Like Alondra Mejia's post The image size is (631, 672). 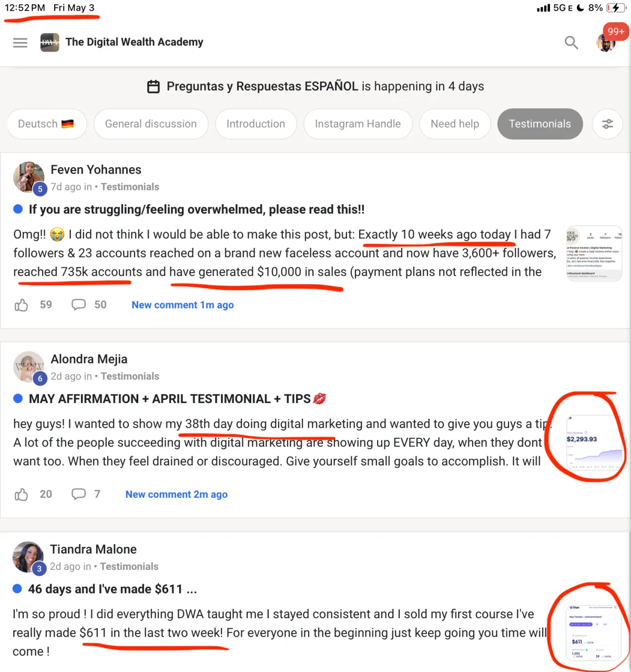click(x=21, y=494)
